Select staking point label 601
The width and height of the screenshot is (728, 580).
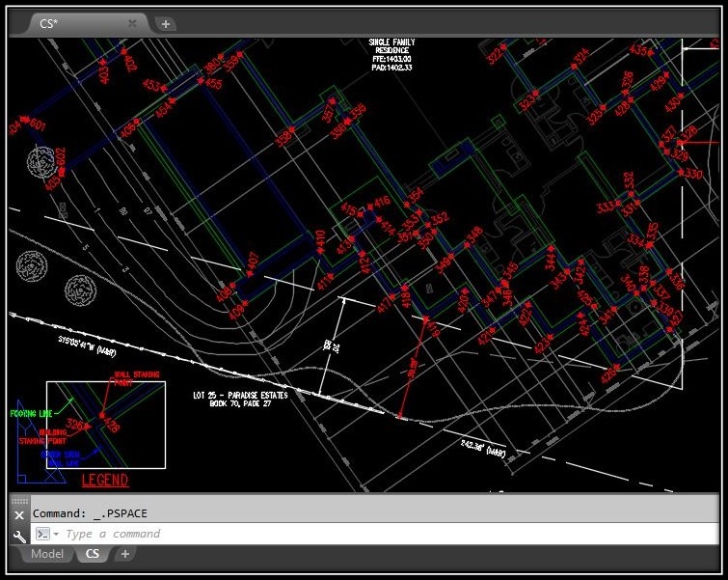point(38,124)
